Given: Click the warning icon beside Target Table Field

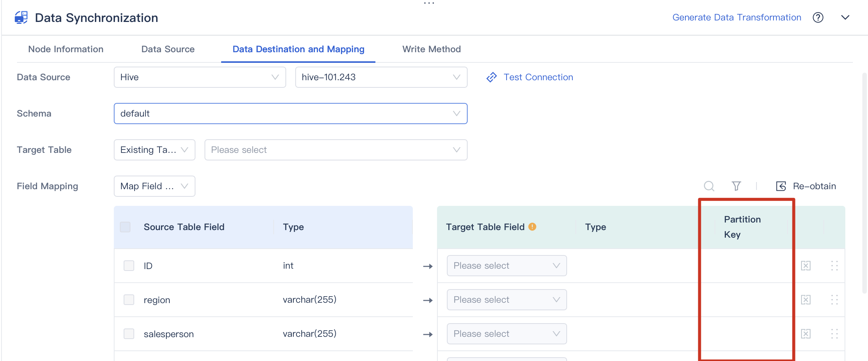Looking at the screenshot, I should tap(532, 227).
